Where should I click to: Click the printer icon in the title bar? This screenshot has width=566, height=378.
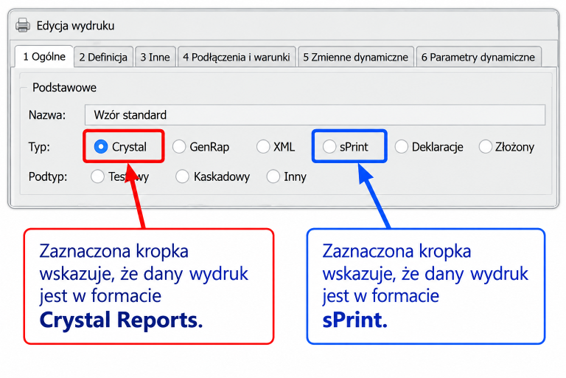[23, 26]
